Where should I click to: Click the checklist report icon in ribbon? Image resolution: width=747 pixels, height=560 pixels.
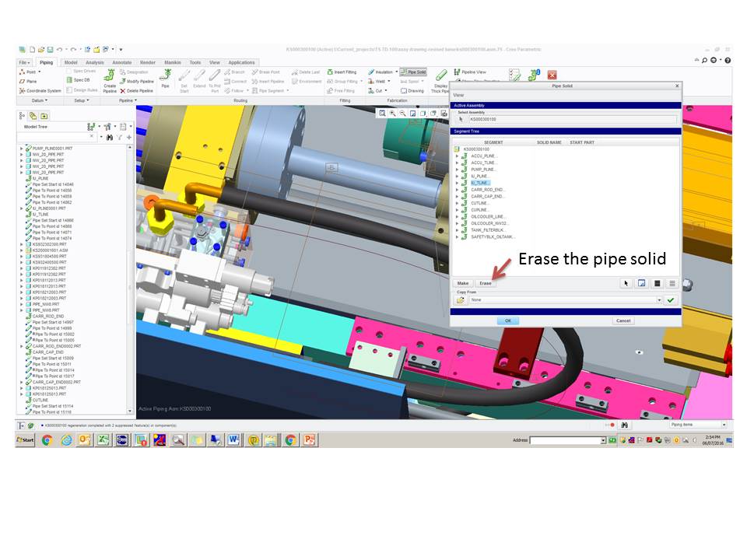point(514,75)
